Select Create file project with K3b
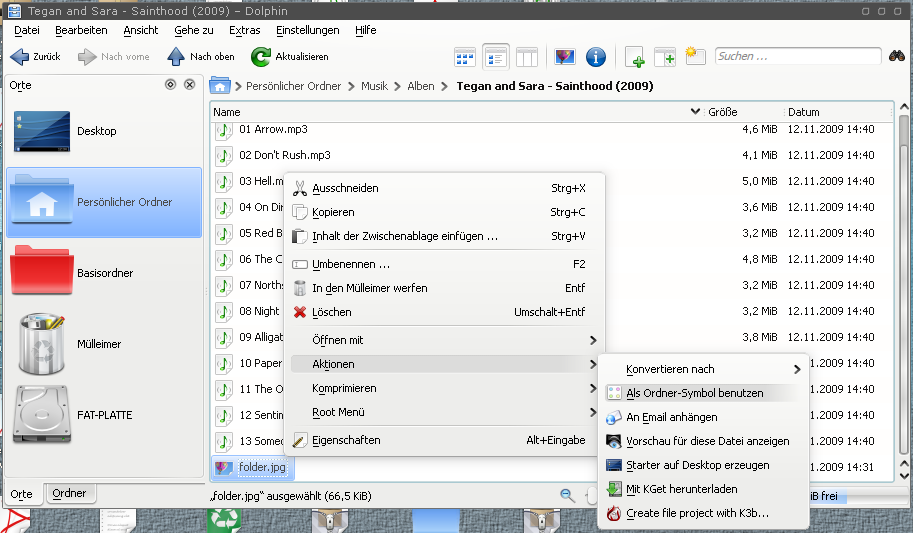This screenshot has height=533, width=913. click(703, 513)
